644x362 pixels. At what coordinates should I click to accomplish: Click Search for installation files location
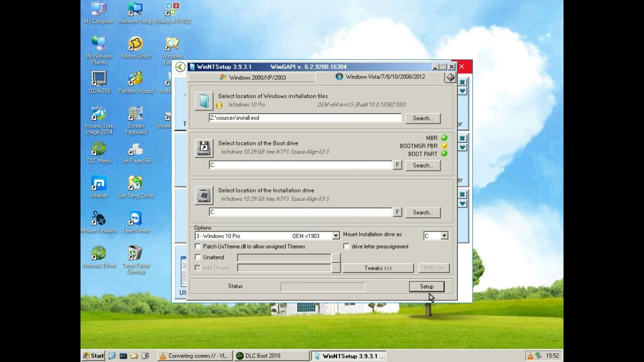(x=423, y=118)
